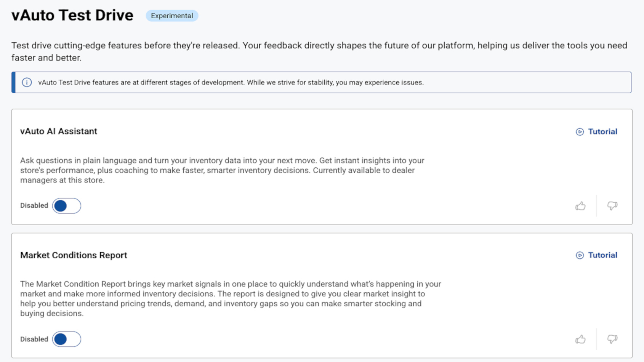Click the stages of development notice text
This screenshot has height=362, width=644.
[x=231, y=82]
